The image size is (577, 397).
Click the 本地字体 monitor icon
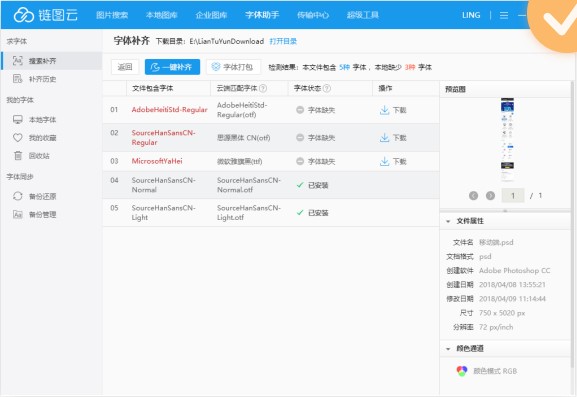click(18, 119)
